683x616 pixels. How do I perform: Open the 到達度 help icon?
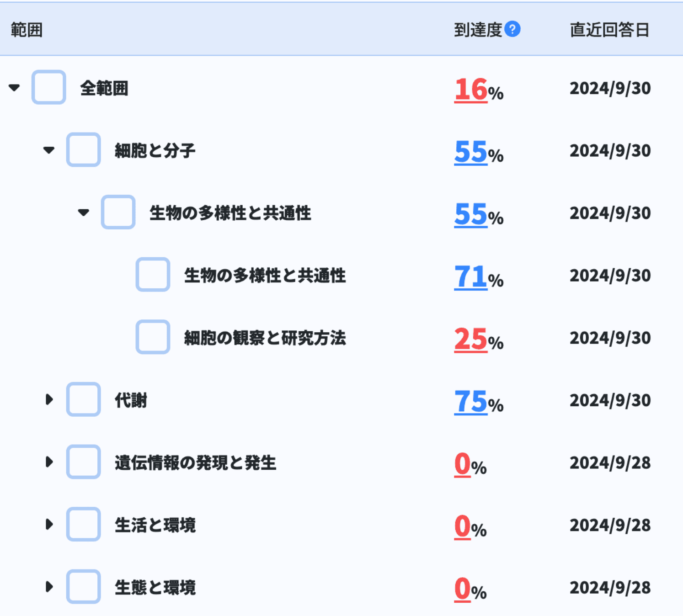(x=513, y=29)
